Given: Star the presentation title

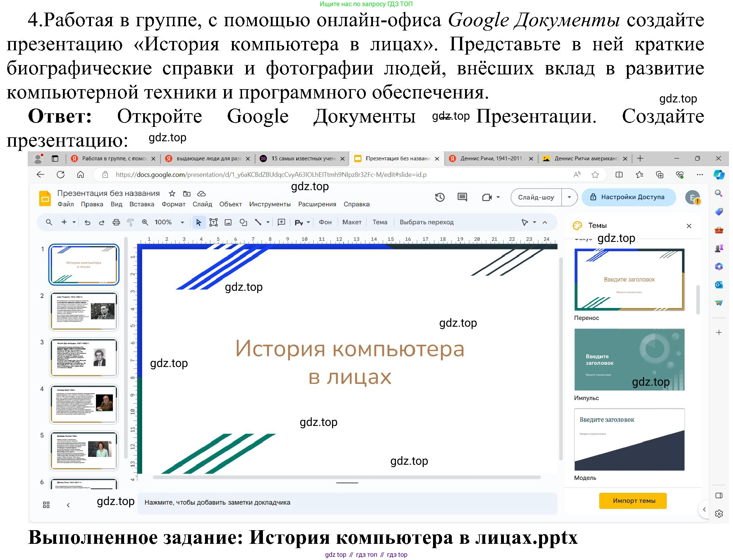Looking at the screenshot, I should 172,194.
